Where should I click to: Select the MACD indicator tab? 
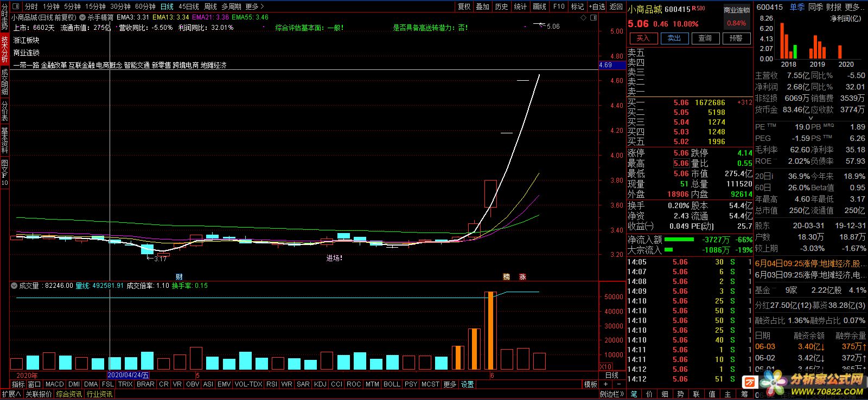(x=55, y=384)
